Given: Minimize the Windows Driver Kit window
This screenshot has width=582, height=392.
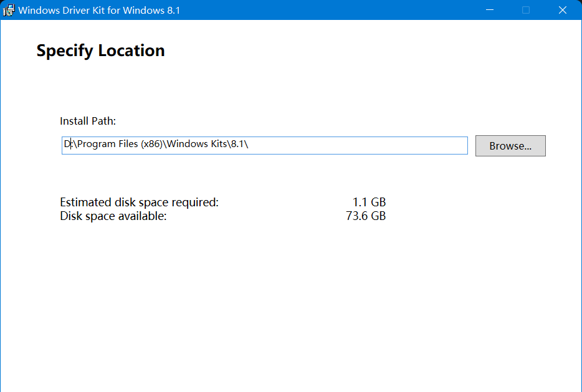Looking at the screenshot, I should (490, 10).
